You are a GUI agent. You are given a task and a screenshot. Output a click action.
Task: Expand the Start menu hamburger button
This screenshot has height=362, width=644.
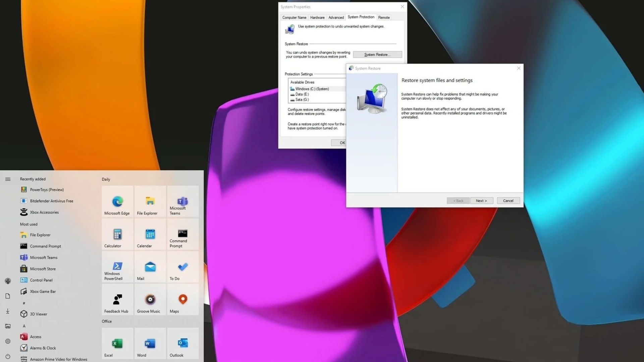click(8, 179)
